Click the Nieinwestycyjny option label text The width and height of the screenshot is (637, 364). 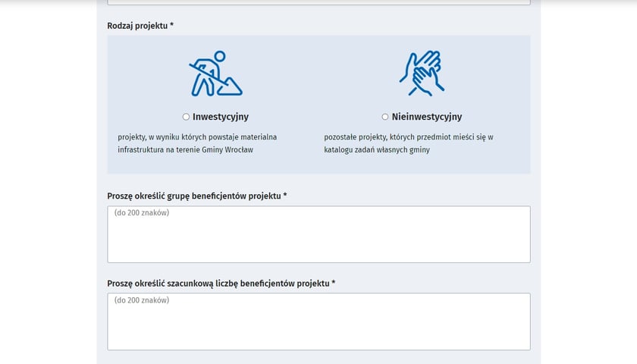pos(427,117)
